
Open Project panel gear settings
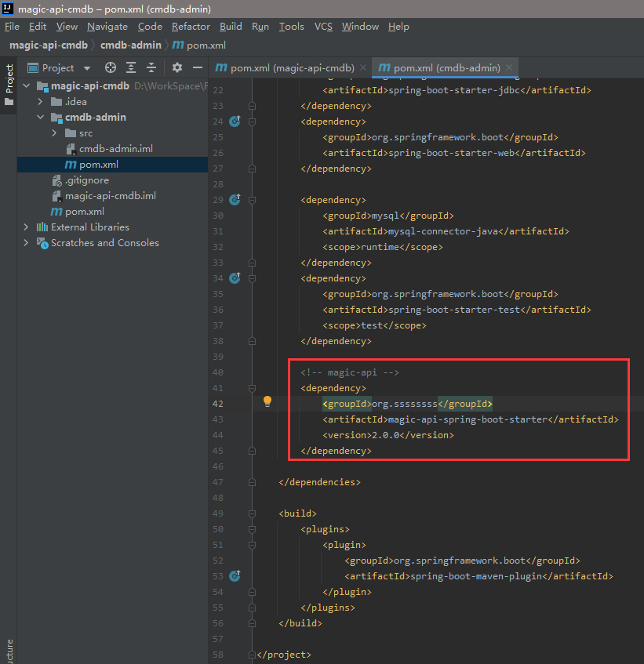click(177, 67)
